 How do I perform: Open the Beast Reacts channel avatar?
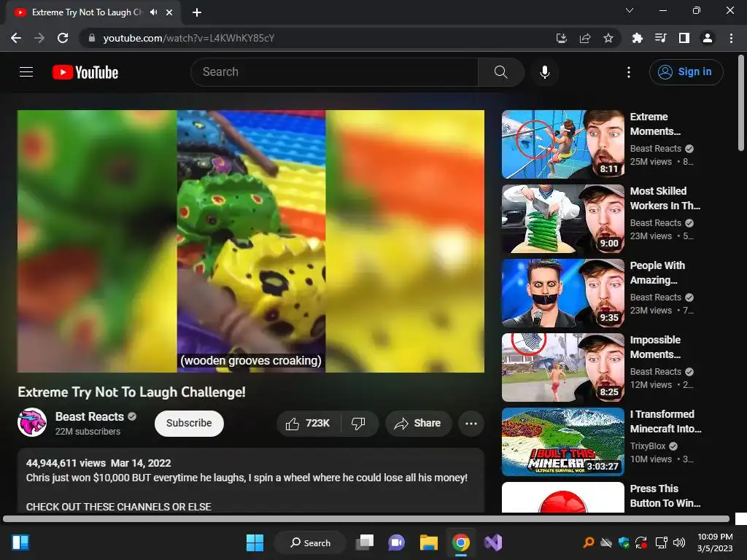pyautogui.click(x=32, y=422)
